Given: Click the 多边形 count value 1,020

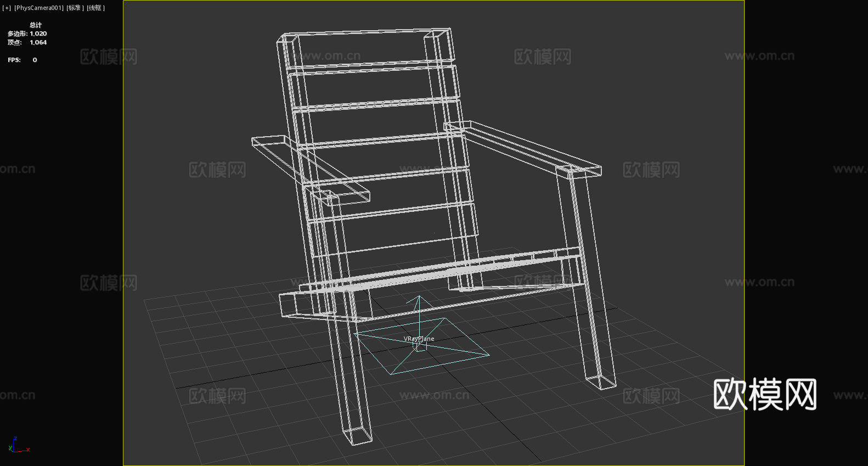Looking at the screenshot, I should [x=38, y=33].
